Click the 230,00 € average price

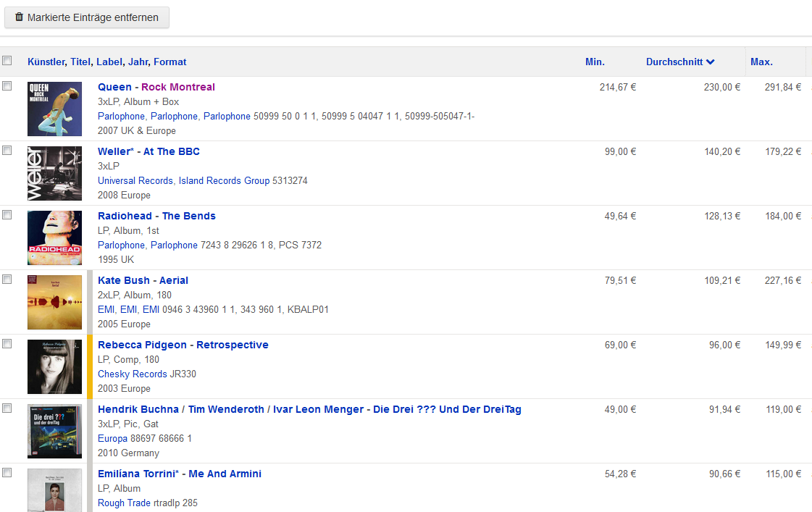click(x=722, y=88)
